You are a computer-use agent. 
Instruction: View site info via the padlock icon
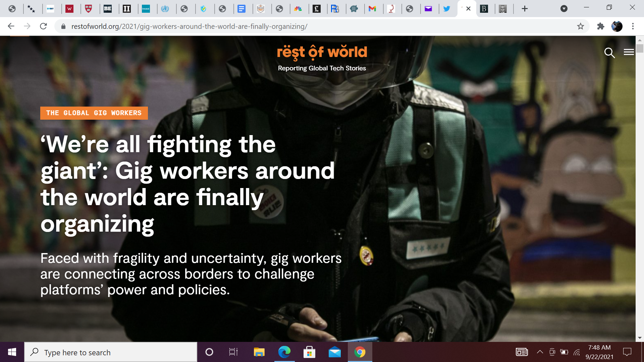63,26
